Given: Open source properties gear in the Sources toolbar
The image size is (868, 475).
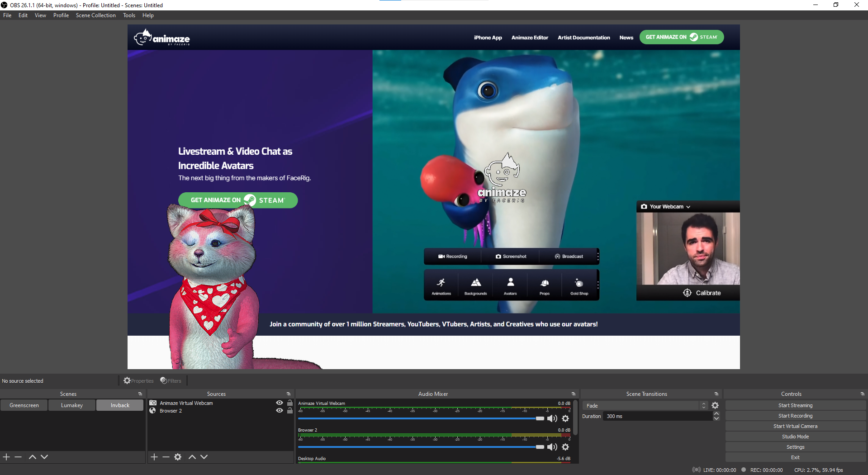Looking at the screenshot, I should coord(178,457).
